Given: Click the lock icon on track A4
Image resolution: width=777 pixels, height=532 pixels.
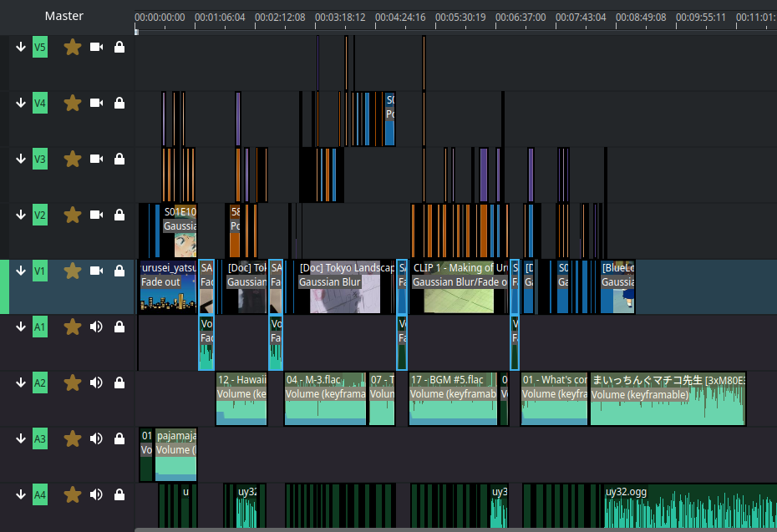Looking at the screenshot, I should [119, 494].
